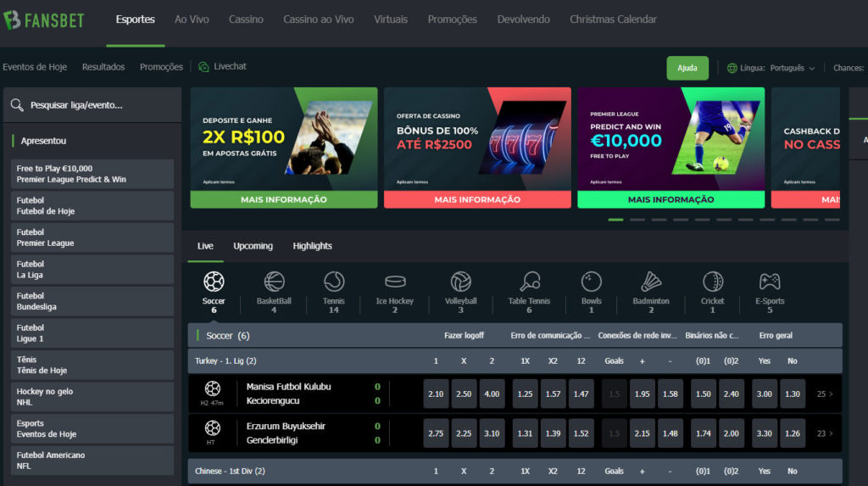
Task: Click the green Ajuda button
Action: [x=687, y=68]
